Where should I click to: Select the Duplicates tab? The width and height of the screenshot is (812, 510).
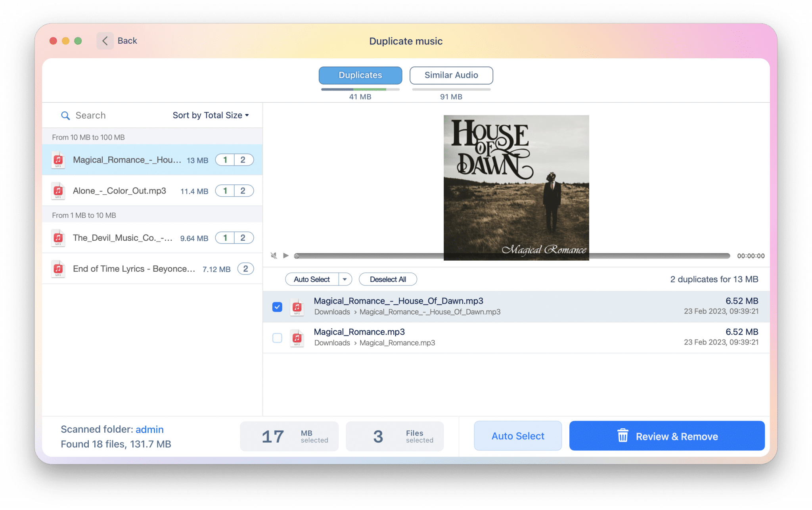tap(360, 75)
